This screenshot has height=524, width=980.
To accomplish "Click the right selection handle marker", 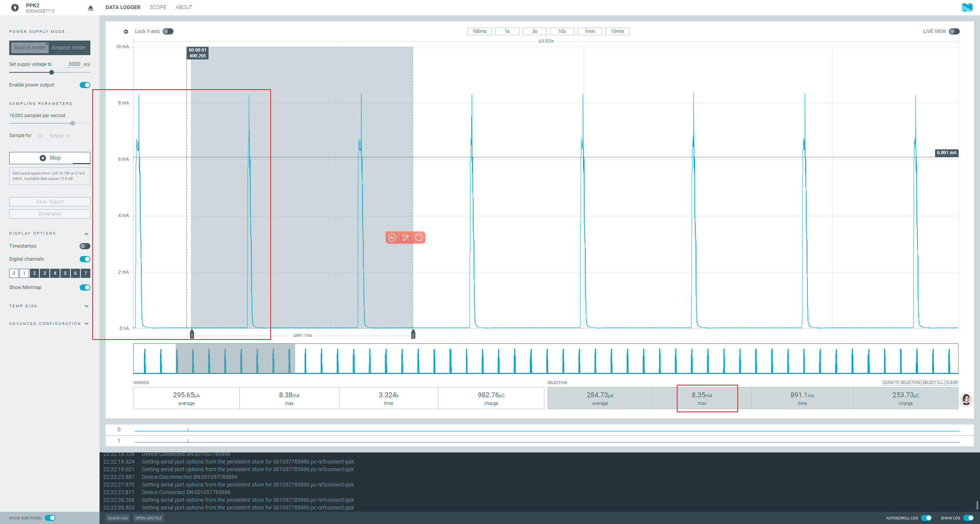I will click(x=413, y=334).
